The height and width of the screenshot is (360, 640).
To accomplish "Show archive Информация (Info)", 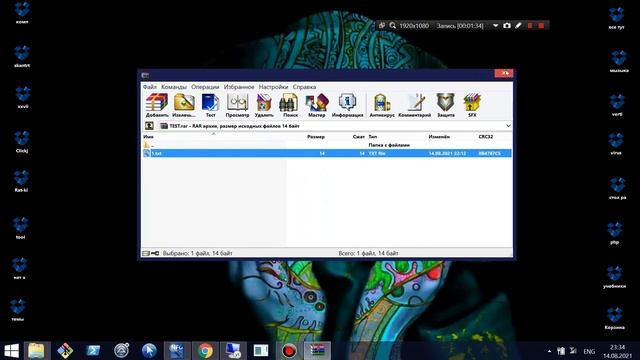I will (x=347, y=105).
